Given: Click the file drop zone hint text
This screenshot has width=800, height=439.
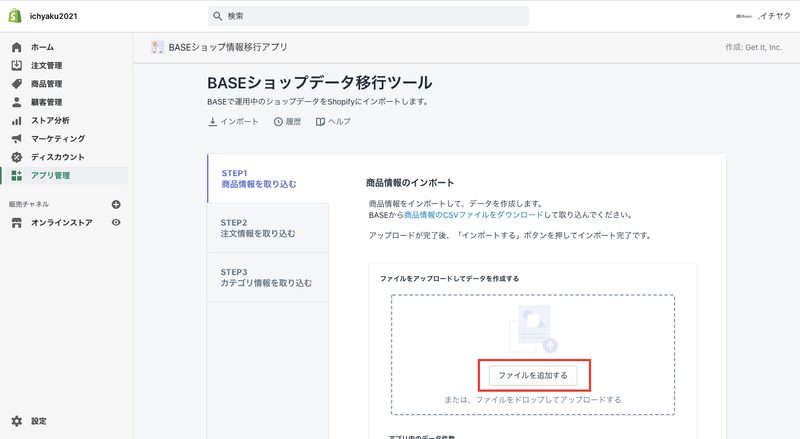Looking at the screenshot, I should 533,400.
